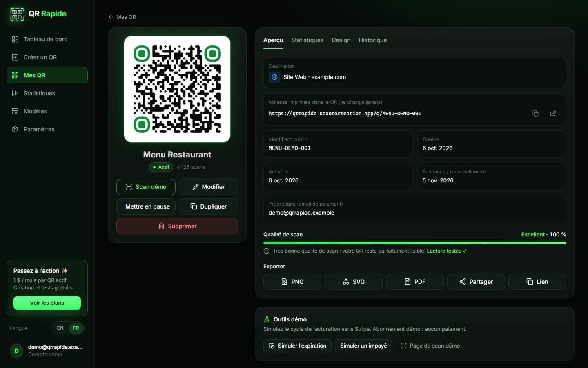Open QR address in external tab icon

click(x=553, y=113)
